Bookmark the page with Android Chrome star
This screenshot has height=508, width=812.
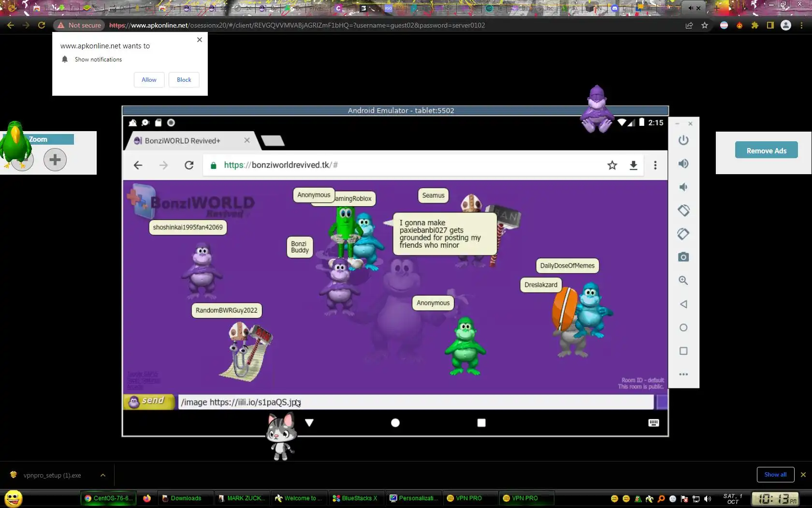612,165
